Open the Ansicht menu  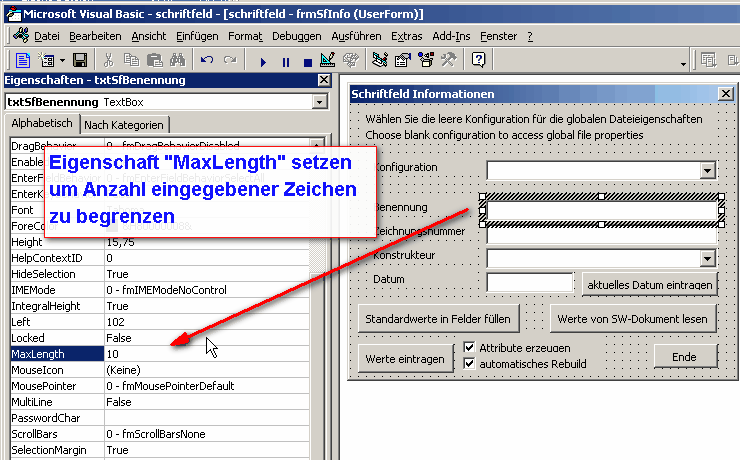(149, 36)
